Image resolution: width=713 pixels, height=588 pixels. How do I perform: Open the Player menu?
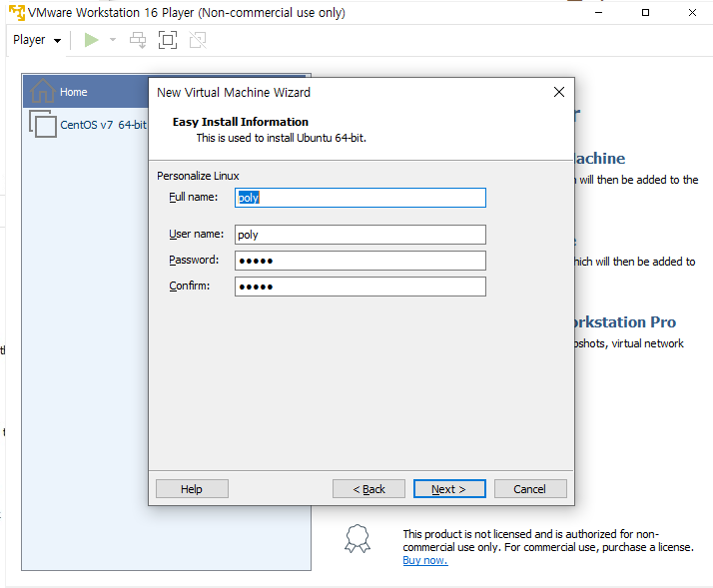[x=36, y=40]
